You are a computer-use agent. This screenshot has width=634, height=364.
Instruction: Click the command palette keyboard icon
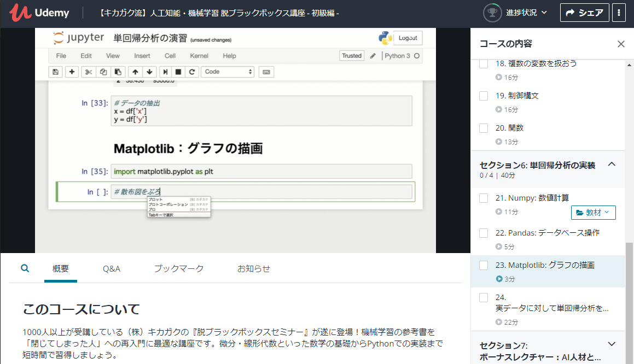click(266, 72)
